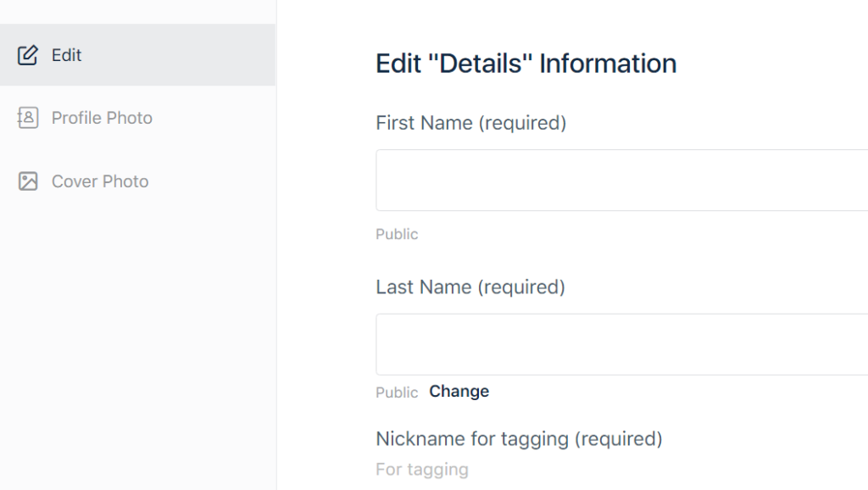Click the Last Name (required) label
The image size is (868, 490).
click(470, 287)
